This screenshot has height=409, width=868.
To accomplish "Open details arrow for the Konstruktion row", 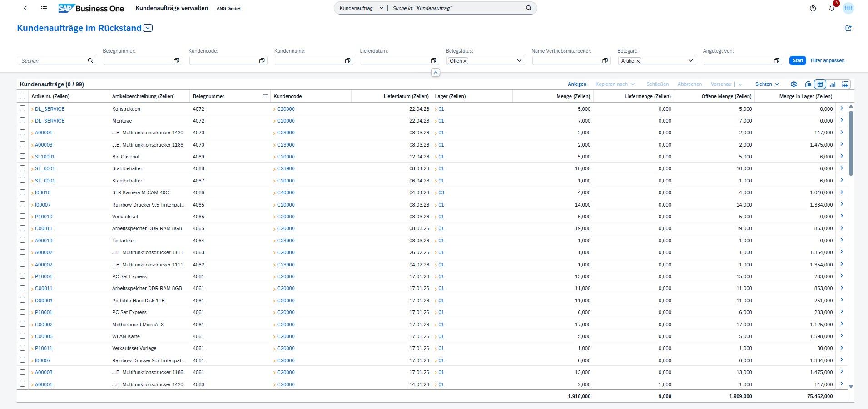I will coord(842,108).
